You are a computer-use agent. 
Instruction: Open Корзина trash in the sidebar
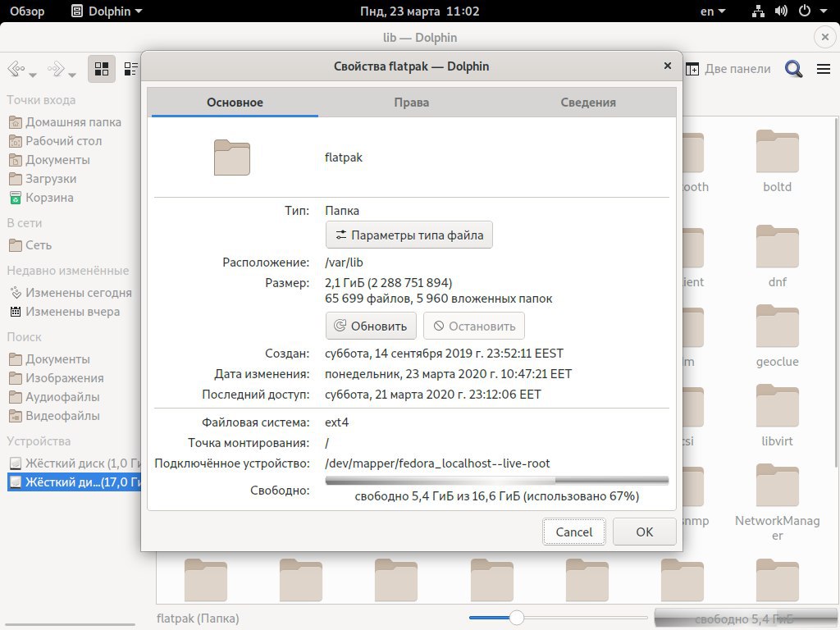tap(41, 197)
